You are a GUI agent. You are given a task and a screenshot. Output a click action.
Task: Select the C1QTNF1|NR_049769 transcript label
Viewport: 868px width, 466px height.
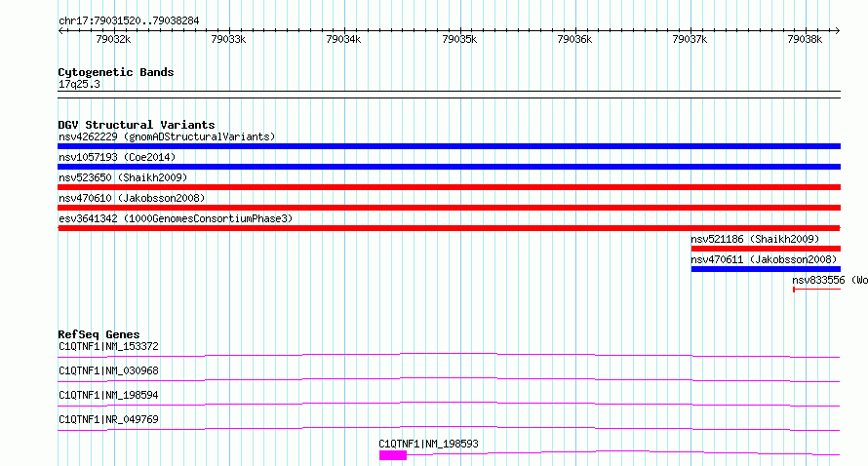pyautogui.click(x=108, y=419)
